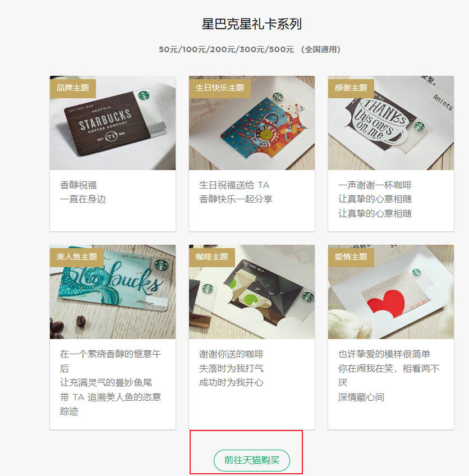469x476 pixels.
Task: Select the 咖啡主题 gold label
Action: pos(212,257)
